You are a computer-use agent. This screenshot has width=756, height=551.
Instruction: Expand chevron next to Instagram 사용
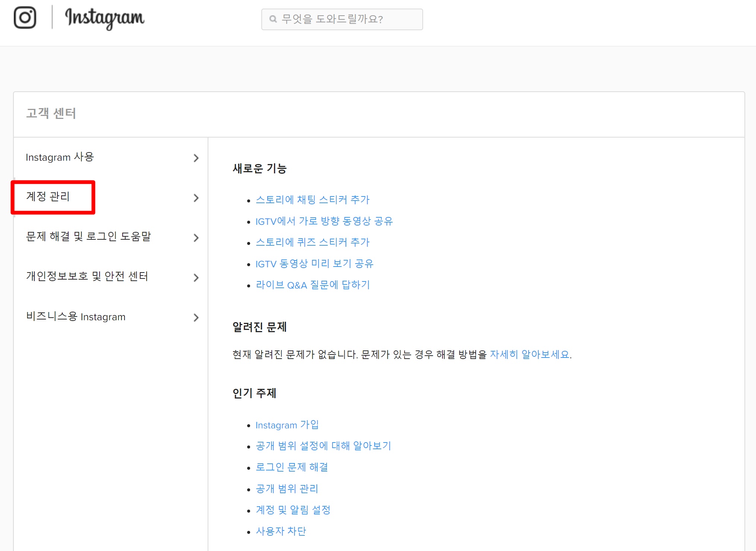click(196, 158)
